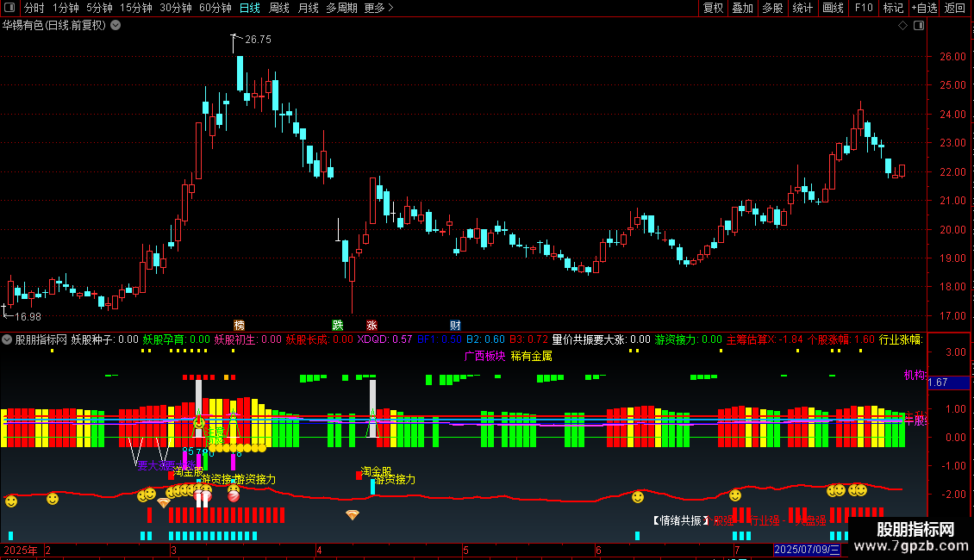This screenshot has height=560, width=974.
Task: Select the 30分钟 period tab
Action: pyautogui.click(x=176, y=8)
